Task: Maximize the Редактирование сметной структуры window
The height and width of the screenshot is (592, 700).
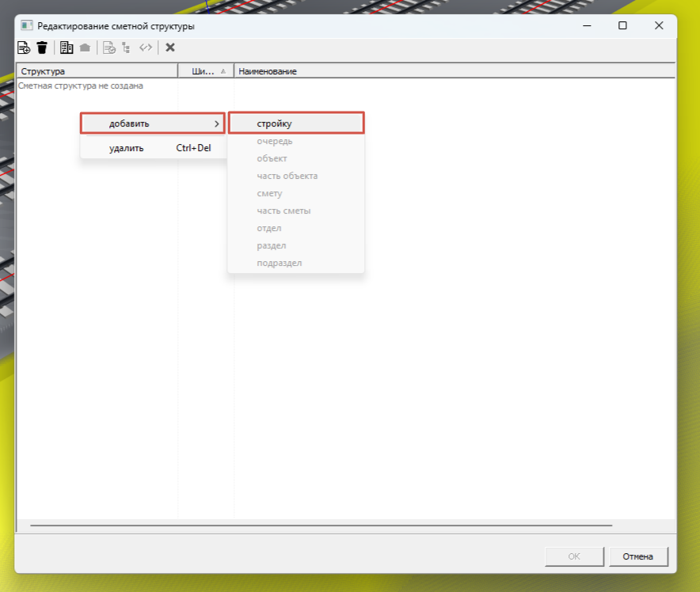Action: point(622,26)
